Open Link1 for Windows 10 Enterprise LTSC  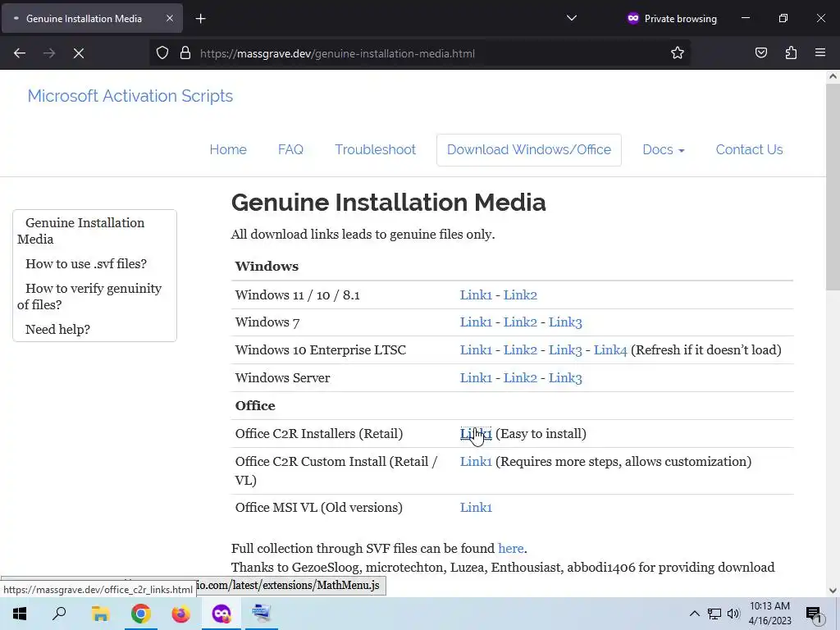(x=476, y=349)
